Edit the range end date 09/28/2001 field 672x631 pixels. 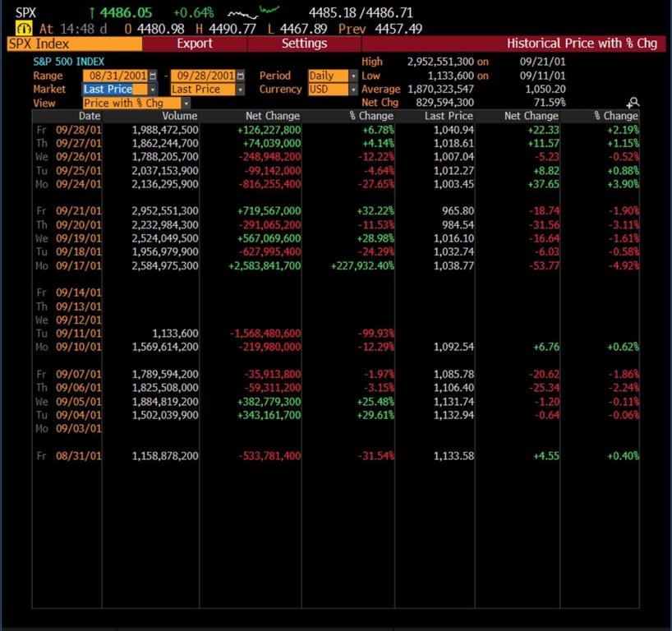[x=203, y=76]
